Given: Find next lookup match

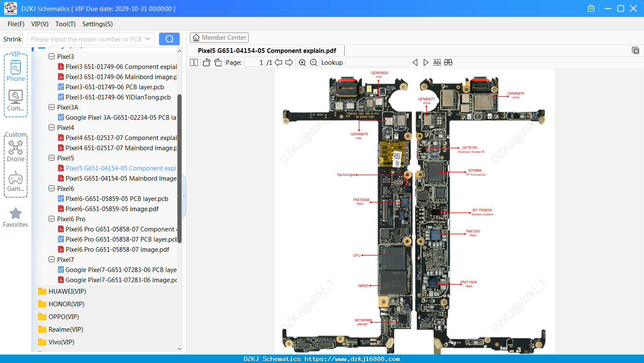Looking at the screenshot, I should pyautogui.click(x=426, y=63).
